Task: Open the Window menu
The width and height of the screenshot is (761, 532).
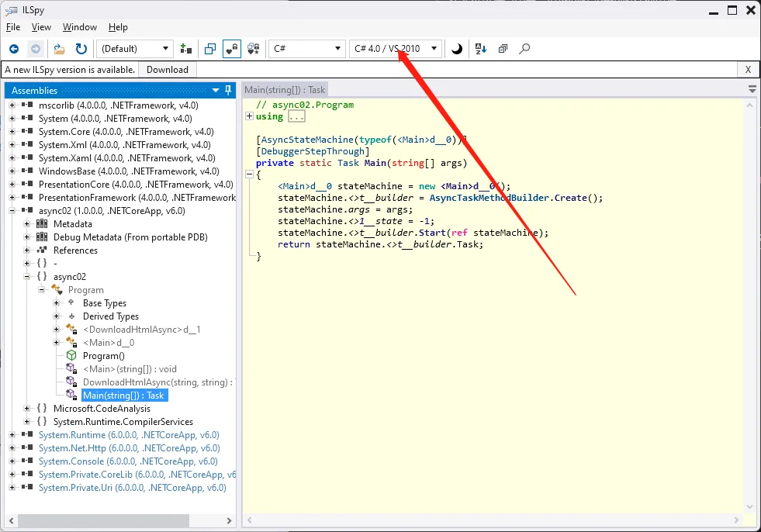Action: point(80,27)
